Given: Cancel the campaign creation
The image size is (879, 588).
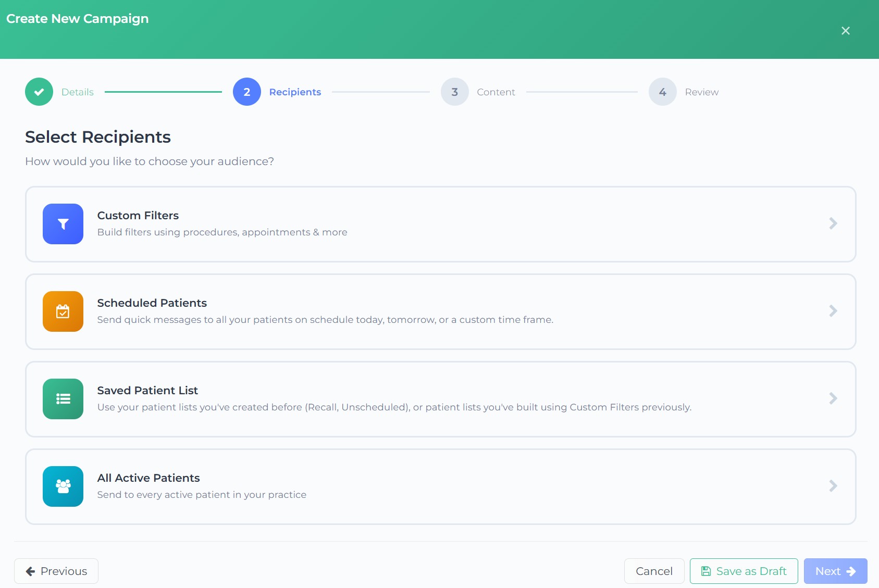Looking at the screenshot, I should [x=654, y=571].
